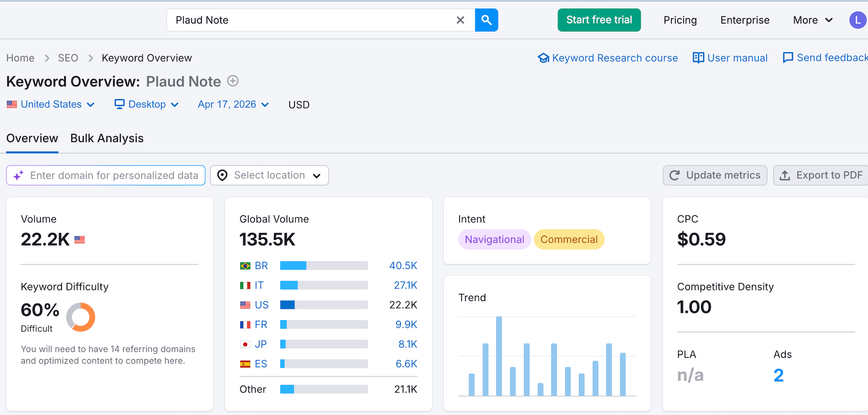Viewport: 868px width, 415px height.
Task: Click the Navigational intent badge
Action: 494,239
